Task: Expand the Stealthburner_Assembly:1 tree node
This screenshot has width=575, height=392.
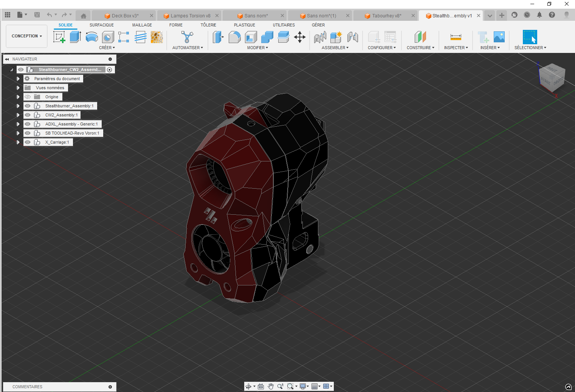Action: pyautogui.click(x=18, y=106)
